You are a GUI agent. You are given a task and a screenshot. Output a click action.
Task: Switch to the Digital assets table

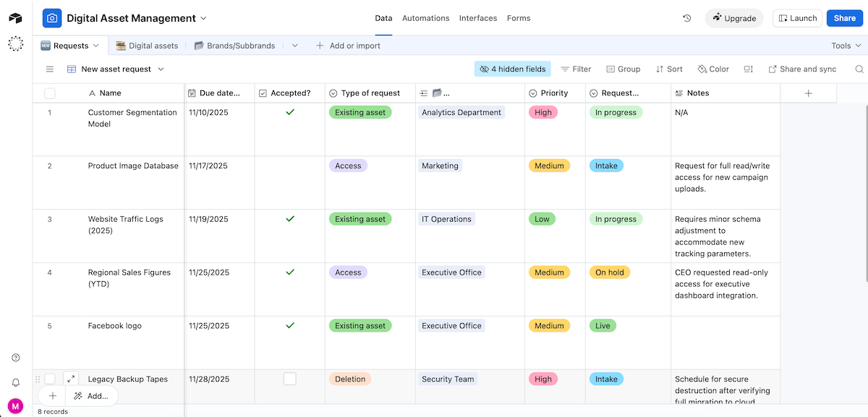(x=153, y=45)
